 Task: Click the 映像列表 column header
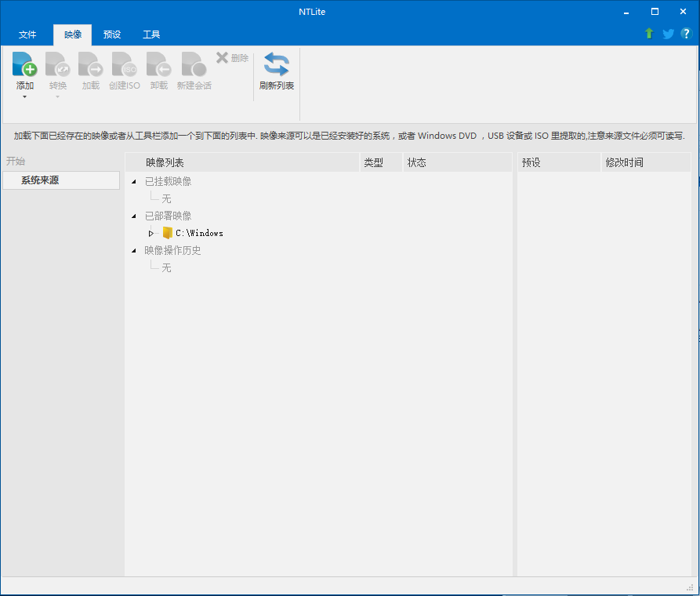(242, 162)
